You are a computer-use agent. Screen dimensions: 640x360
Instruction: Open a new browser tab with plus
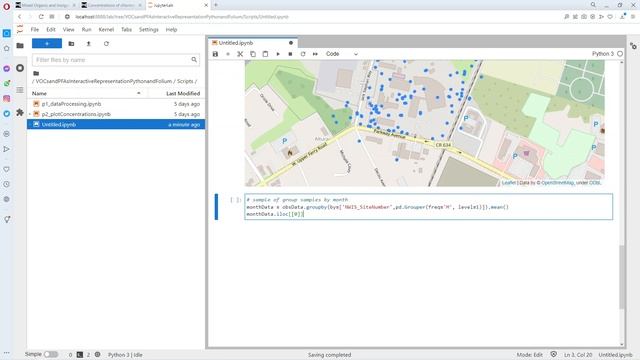(x=216, y=5)
